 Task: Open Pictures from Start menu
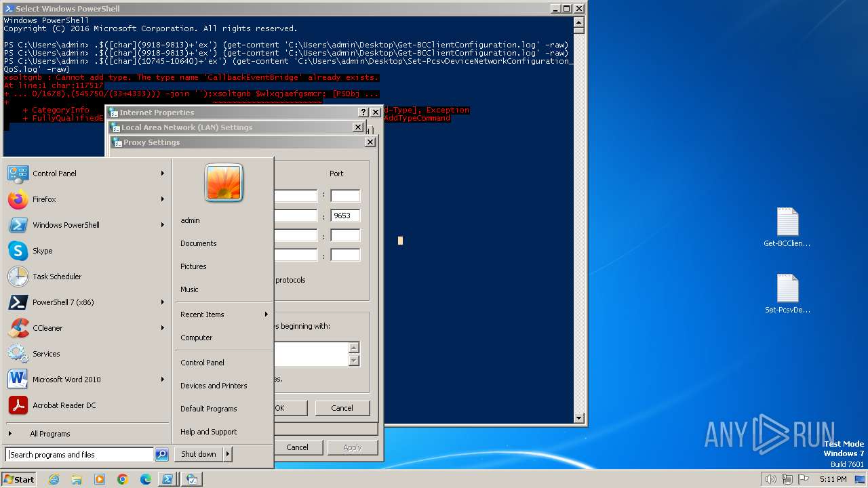193,266
